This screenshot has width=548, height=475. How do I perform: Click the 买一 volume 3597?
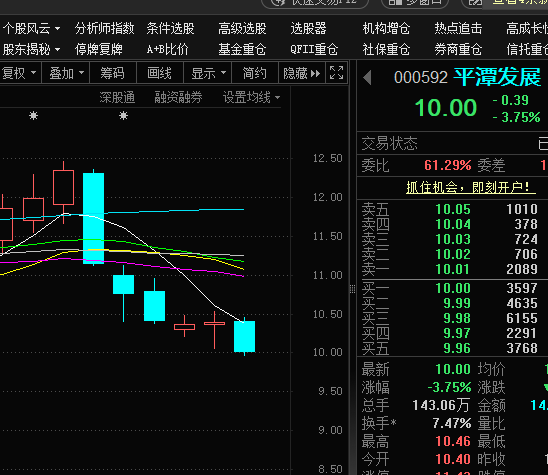(522, 288)
